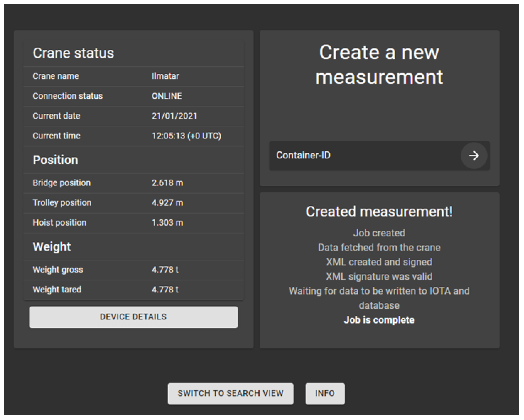Select the Job is complete status line
This screenshot has height=420, width=524.
(379, 320)
